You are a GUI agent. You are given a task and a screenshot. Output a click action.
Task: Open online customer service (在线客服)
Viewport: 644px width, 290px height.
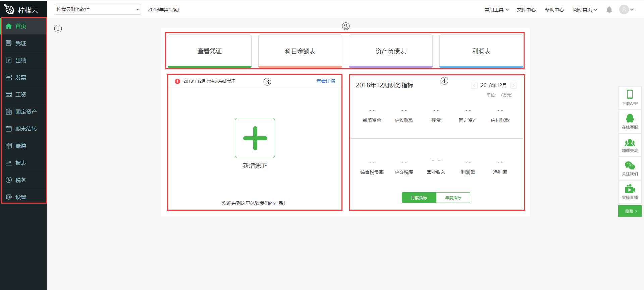pyautogui.click(x=630, y=118)
